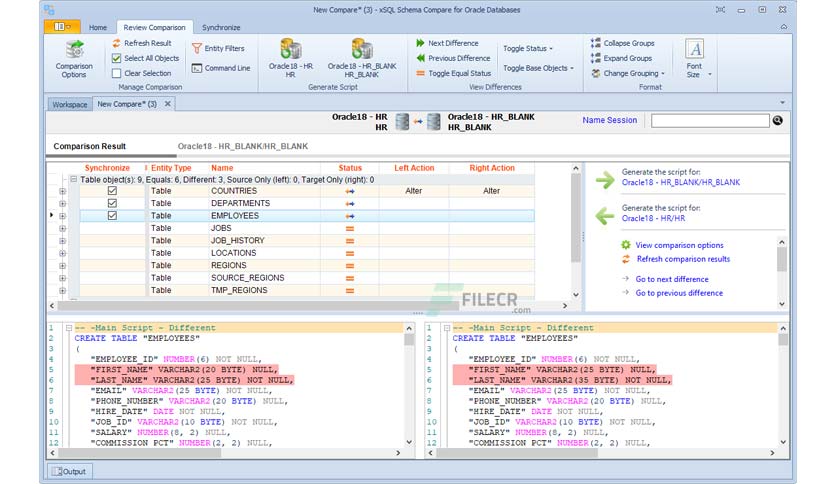This screenshot has width=836, height=484.
Task: Expand the EMPLOYEES table row
Action: click(62, 216)
